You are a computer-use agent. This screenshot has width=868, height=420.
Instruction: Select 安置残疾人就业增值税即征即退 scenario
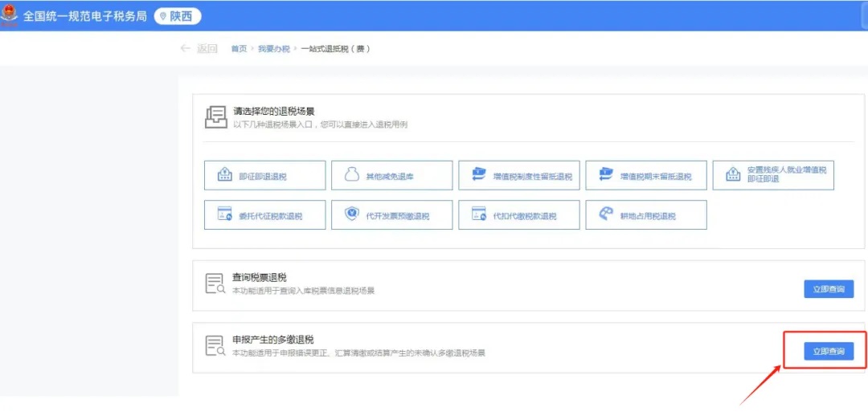[x=773, y=175]
